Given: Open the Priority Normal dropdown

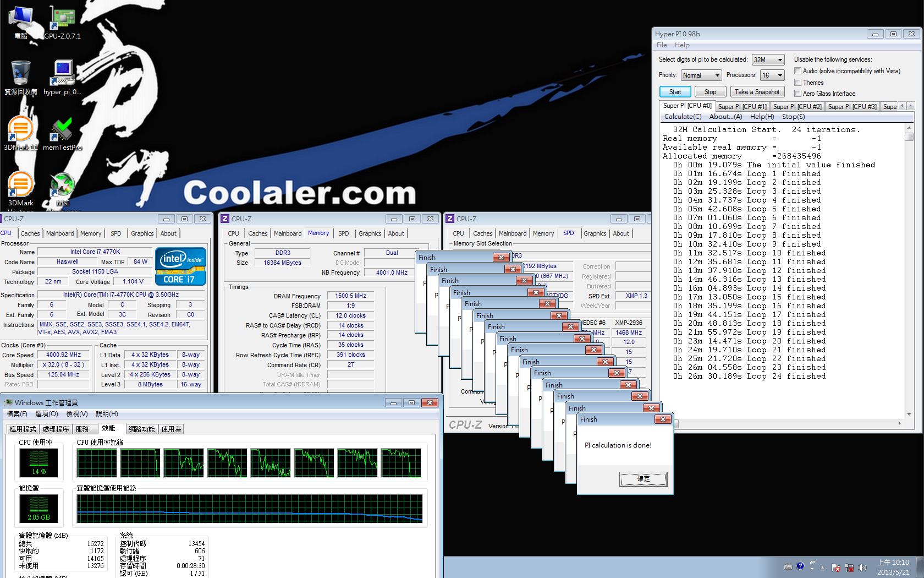Looking at the screenshot, I should coord(701,75).
